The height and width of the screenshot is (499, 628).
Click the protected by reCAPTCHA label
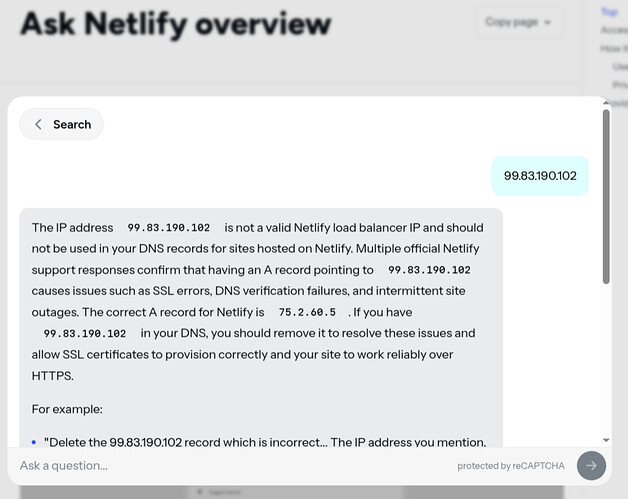click(509, 466)
